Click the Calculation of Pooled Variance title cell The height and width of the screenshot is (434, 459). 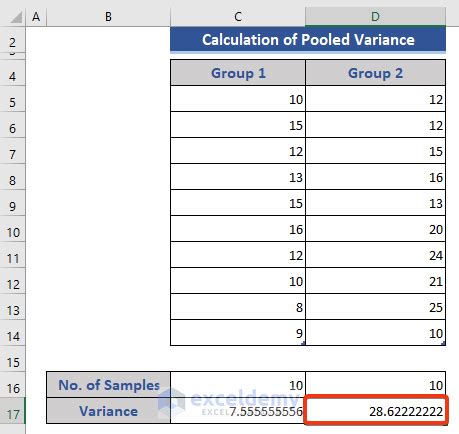point(308,40)
